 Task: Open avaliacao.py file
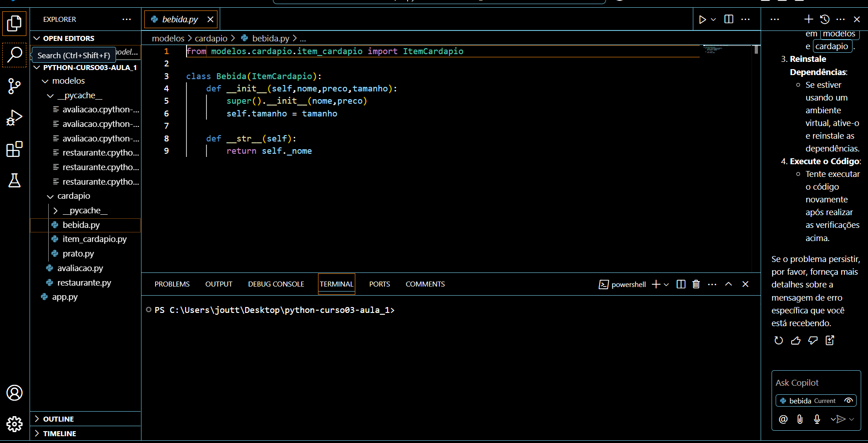coord(86,268)
